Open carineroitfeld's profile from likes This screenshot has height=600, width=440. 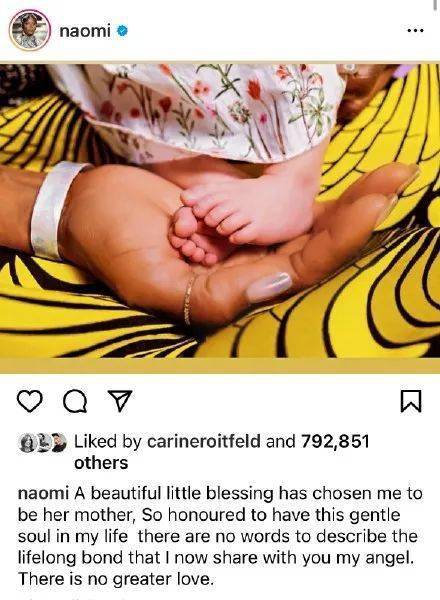(x=204, y=441)
